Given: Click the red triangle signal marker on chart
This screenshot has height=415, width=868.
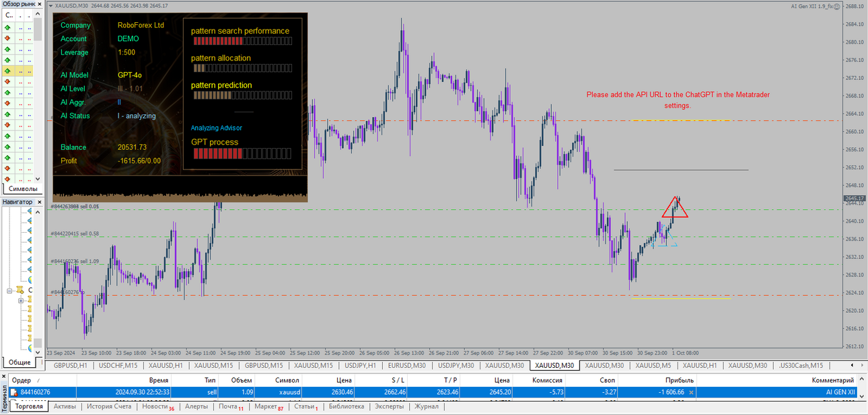Looking at the screenshot, I should (x=675, y=208).
